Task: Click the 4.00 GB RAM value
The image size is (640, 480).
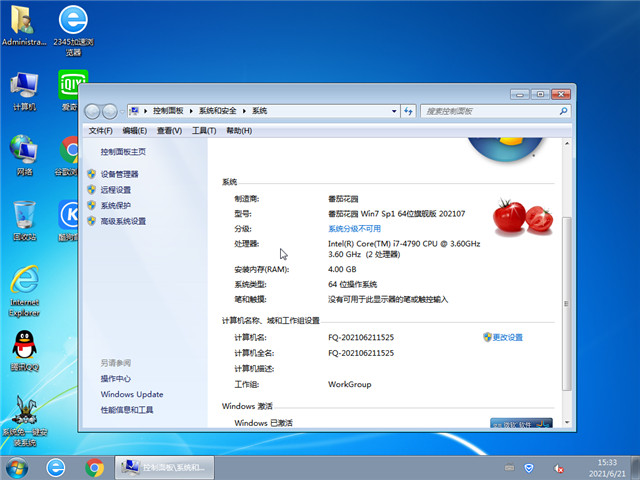Action: (342, 269)
